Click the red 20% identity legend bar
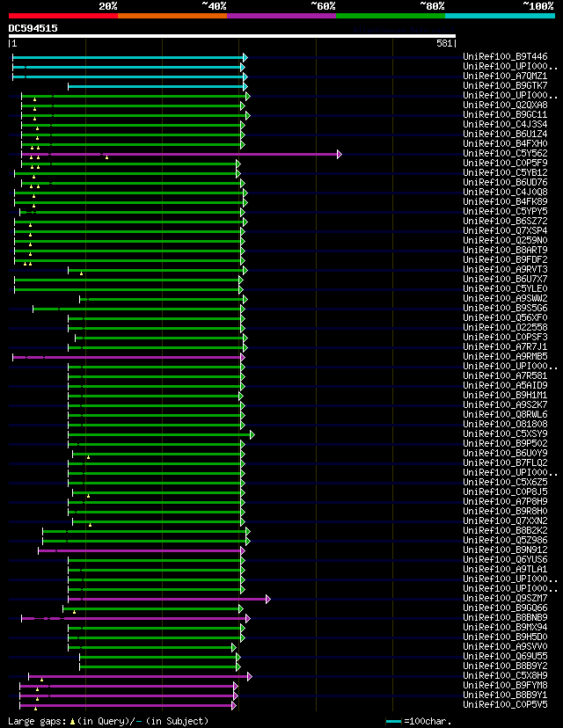 63,16
